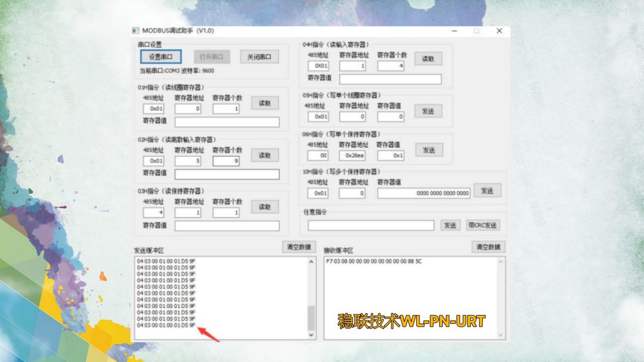644x362 pixels.
Task: Select 485地址 field in 04H指令 section
Action: tap(318, 66)
